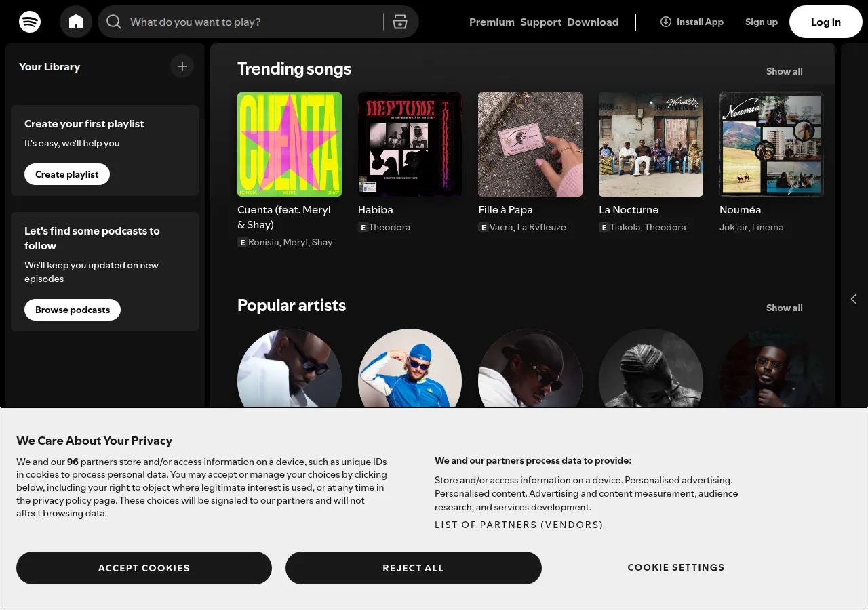Click the Log in button
The width and height of the screenshot is (868, 610).
[x=826, y=22]
